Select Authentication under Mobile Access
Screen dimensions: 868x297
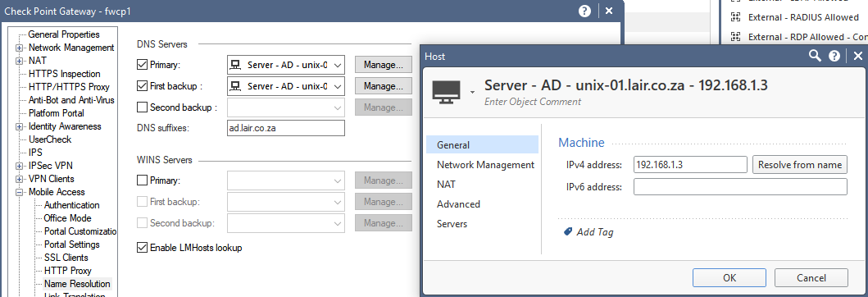(x=72, y=205)
